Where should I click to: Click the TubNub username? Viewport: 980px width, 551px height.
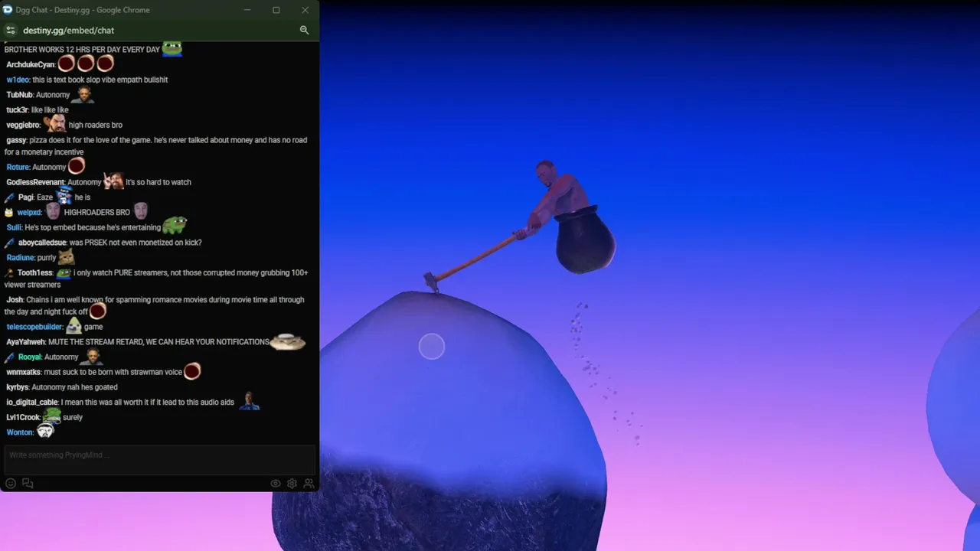pos(19,95)
